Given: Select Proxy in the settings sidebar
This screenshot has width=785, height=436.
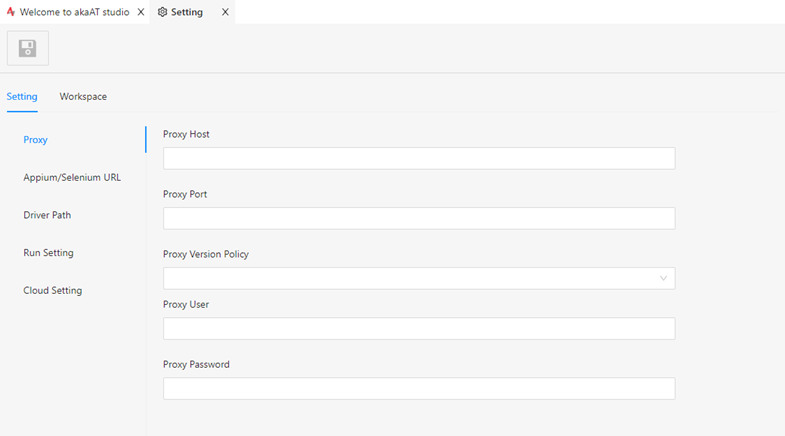Looking at the screenshot, I should 36,140.
